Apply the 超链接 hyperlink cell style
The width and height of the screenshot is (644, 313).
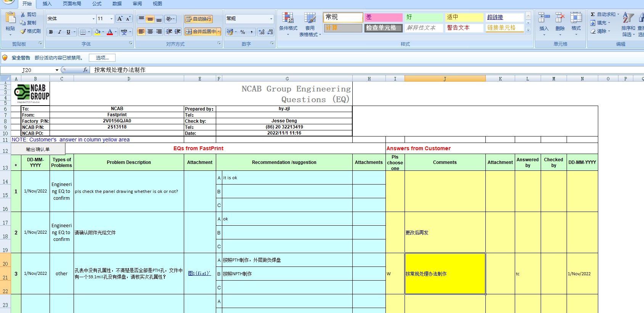[505, 17]
